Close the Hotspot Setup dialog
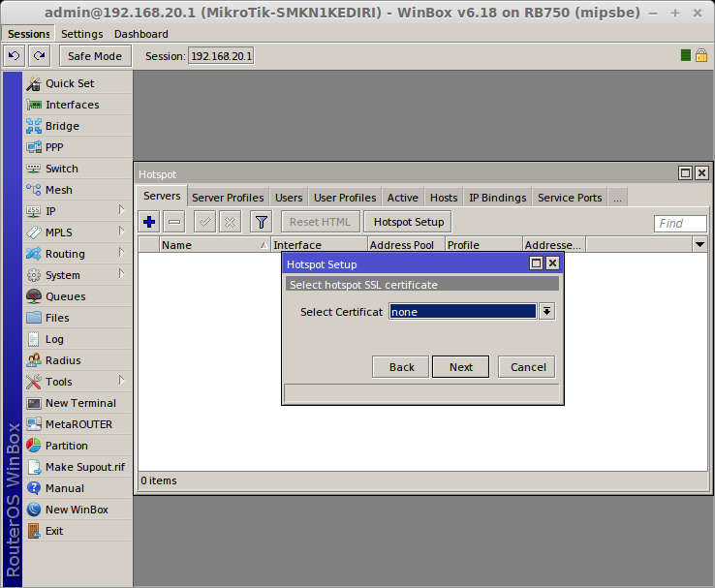Viewport: 715px width, 588px height. (552, 263)
